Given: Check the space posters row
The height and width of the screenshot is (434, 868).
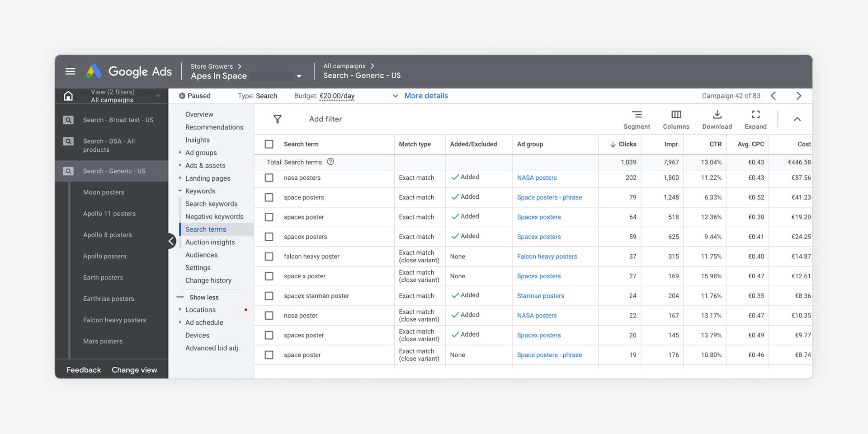Looking at the screenshot, I should coord(269,197).
